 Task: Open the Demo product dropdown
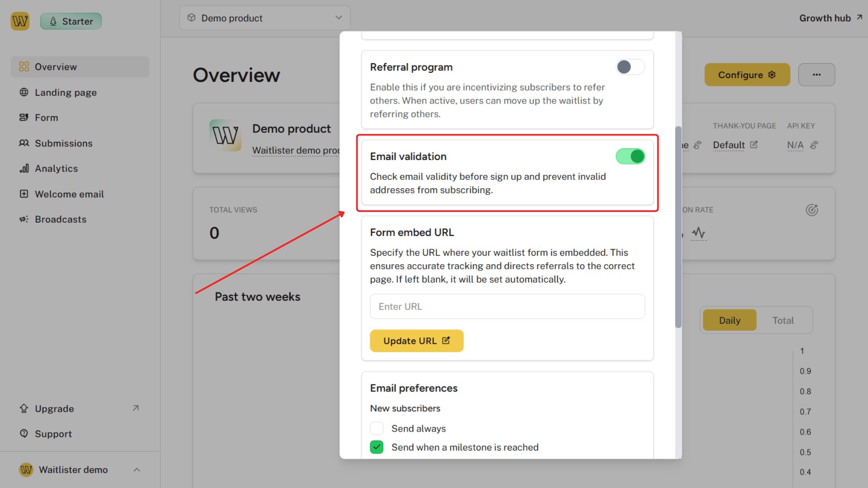click(x=265, y=18)
